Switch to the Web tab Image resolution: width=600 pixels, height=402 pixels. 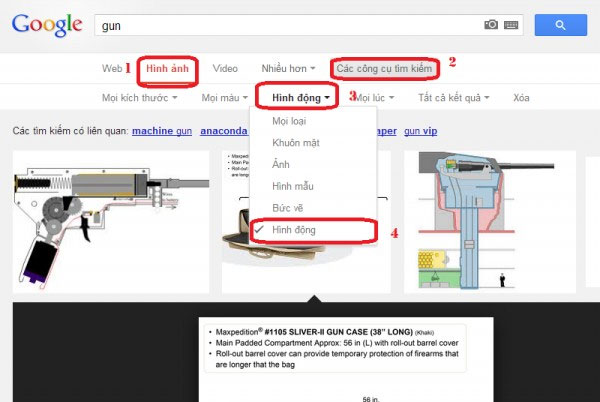pyautogui.click(x=112, y=68)
